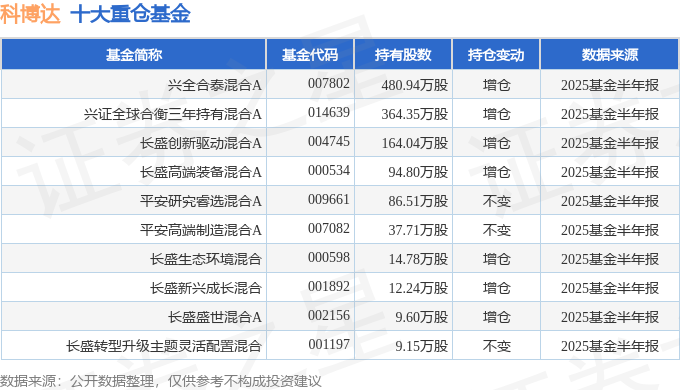Image resolution: width=680 pixels, height=390 pixels.
Task: Select the 94.80万股 holdings cell
Action: coord(418,172)
